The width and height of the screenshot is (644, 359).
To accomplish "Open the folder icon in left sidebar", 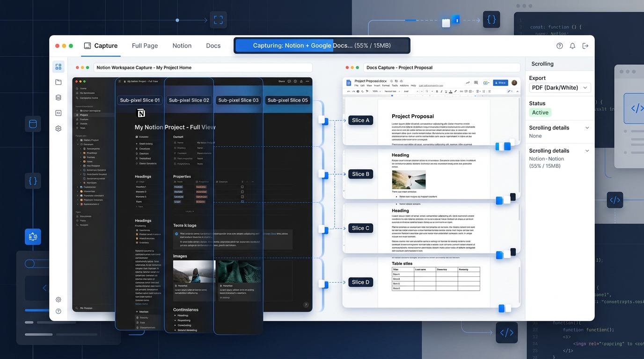I will tap(58, 82).
